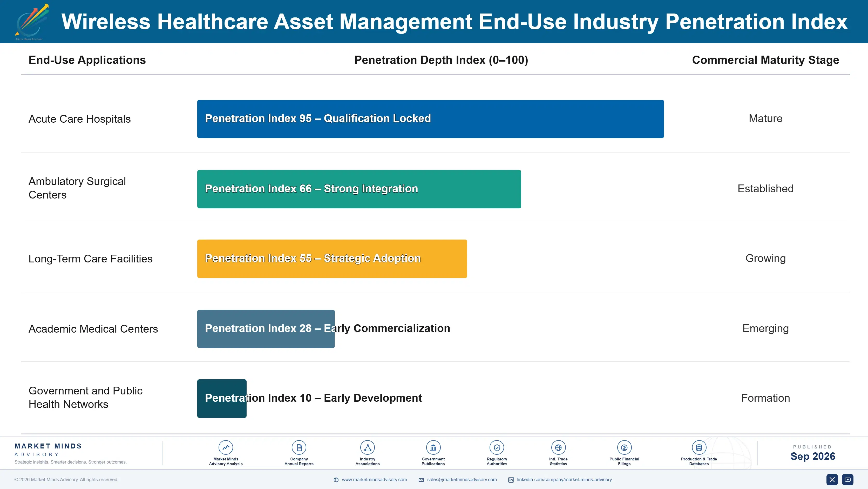
Task: Click the Penetration Index 28 slate bar
Action: pyautogui.click(x=266, y=329)
